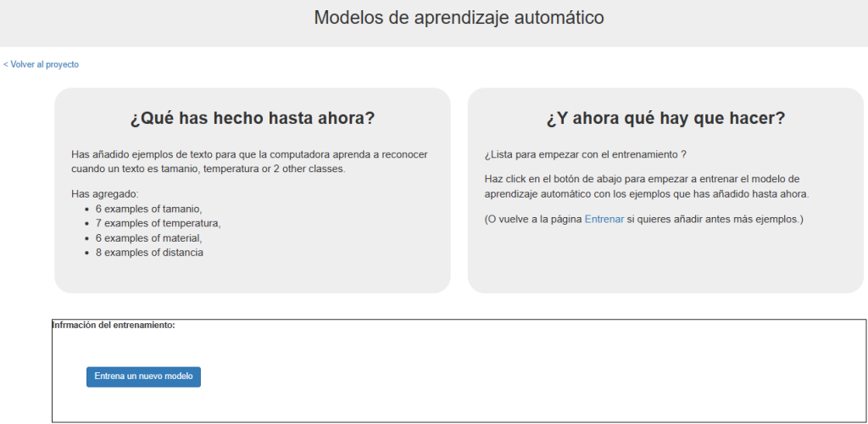Click the bullet before '6 examples of tamanio'
The image size is (868, 424).
(x=88, y=209)
